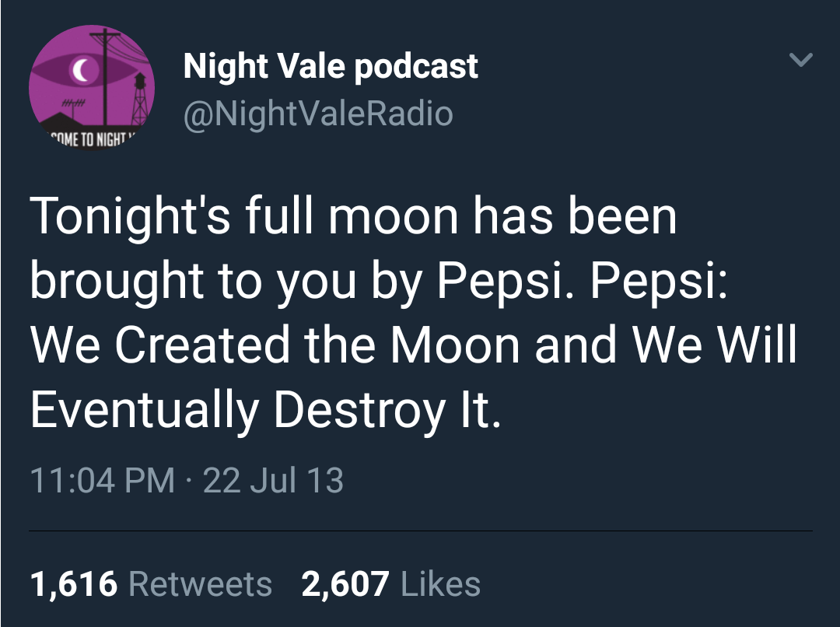Open the Night Vale podcast profile avatar
This screenshot has height=627, width=840.
(x=91, y=88)
